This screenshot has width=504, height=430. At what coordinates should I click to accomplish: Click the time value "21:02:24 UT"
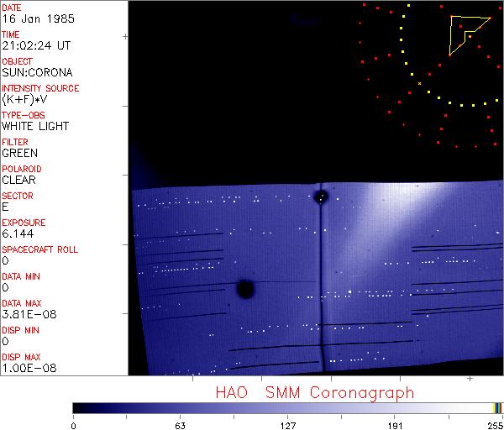click(35, 46)
